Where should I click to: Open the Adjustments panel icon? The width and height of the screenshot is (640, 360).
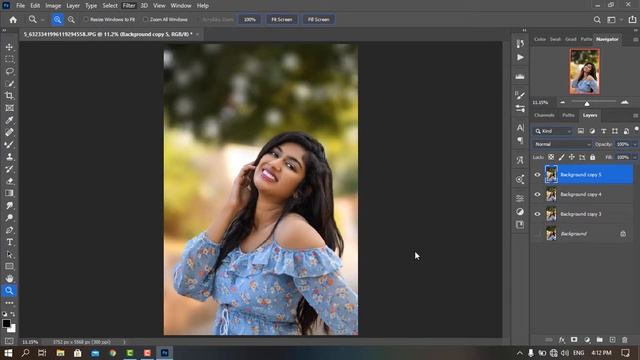tap(520, 211)
